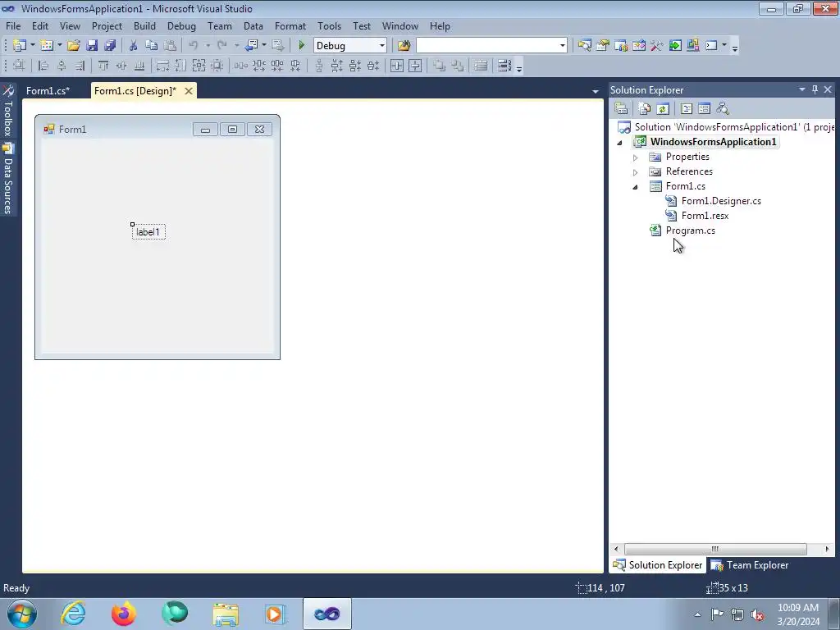
Task: Open the Windows Start button
Action: [x=21, y=614]
